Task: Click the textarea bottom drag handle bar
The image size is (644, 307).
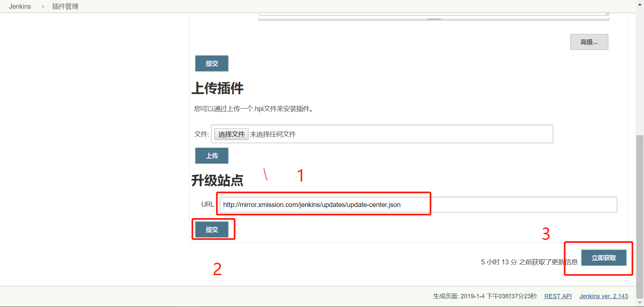Action: point(434,19)
